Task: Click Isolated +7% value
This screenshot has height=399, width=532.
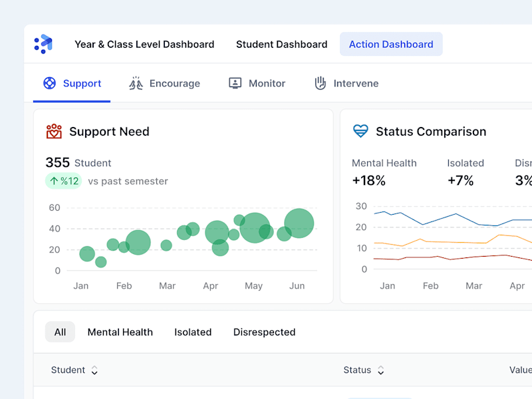Action: coord(460,180)
